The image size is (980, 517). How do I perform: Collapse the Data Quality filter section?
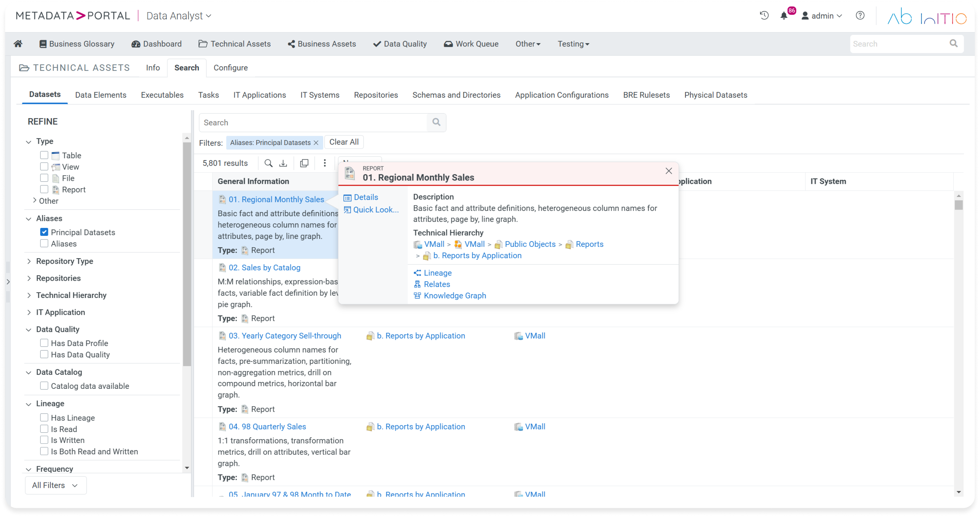click(x=29, y=329)
